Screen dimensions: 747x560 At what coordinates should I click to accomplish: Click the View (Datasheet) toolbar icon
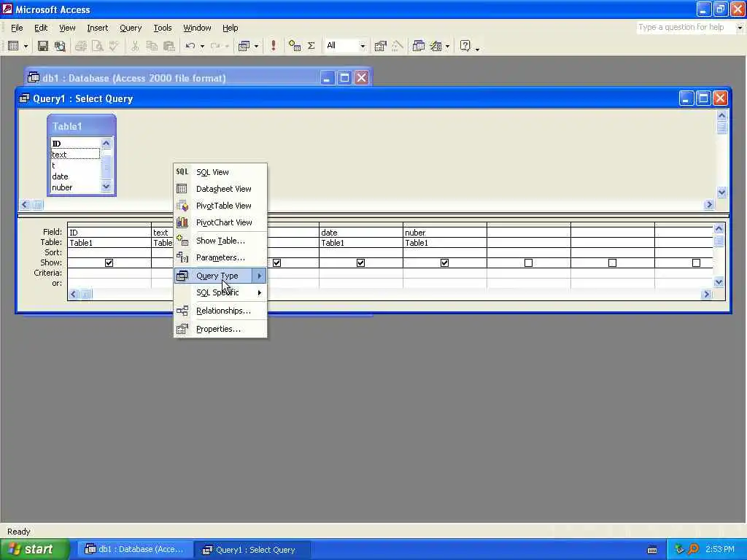point(13,46)
